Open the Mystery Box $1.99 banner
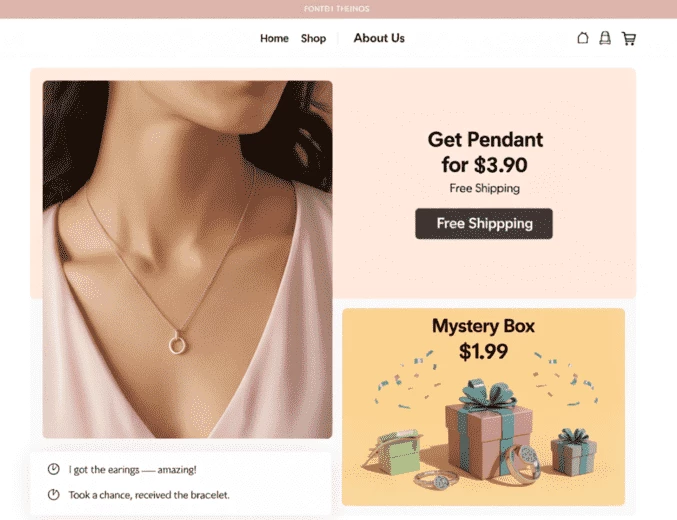This screenshot has width=677, height=520. pyautogui.click(x=484, y=407)
